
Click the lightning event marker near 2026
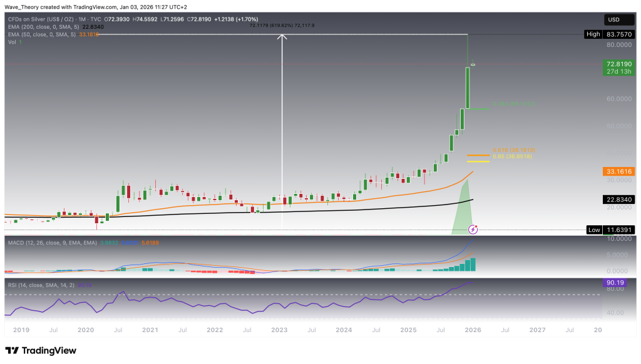point(474,230)
